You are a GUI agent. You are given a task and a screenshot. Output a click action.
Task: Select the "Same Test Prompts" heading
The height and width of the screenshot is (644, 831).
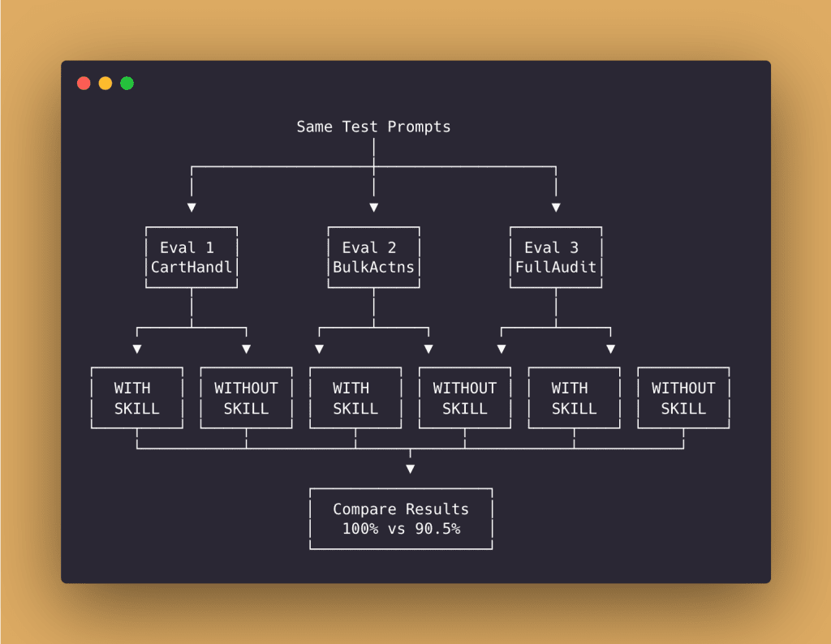coord(373,127)
